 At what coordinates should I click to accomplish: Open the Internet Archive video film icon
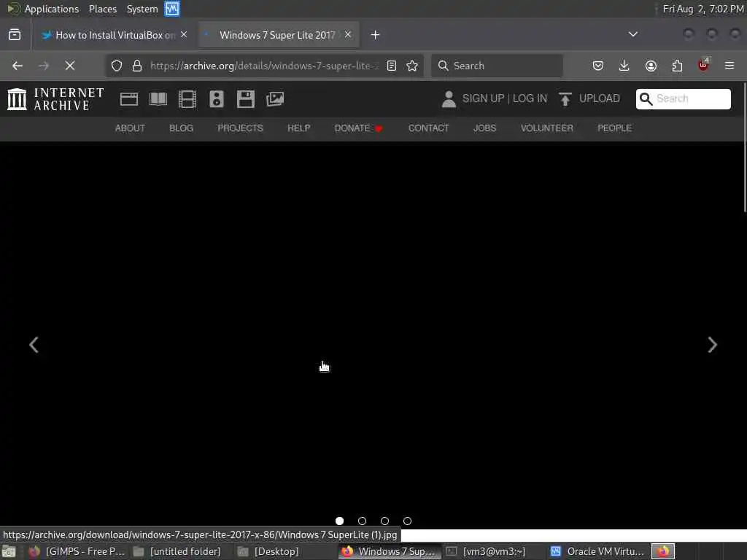coord(187,99)
